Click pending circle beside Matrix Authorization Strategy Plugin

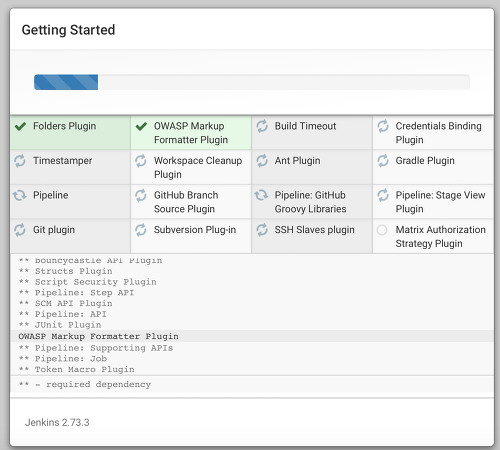tap(382, 230)
